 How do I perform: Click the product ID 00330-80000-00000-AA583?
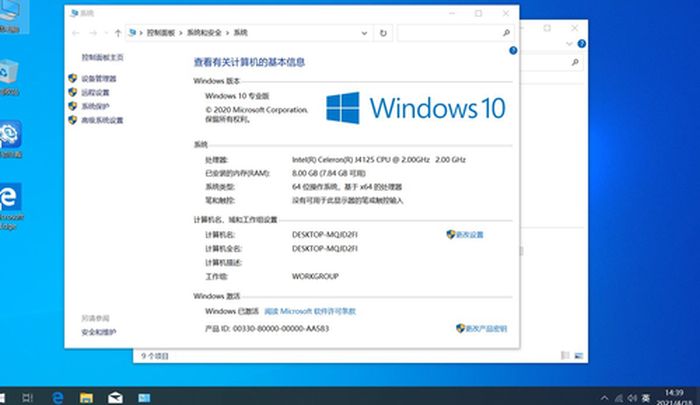coord(281,329)
